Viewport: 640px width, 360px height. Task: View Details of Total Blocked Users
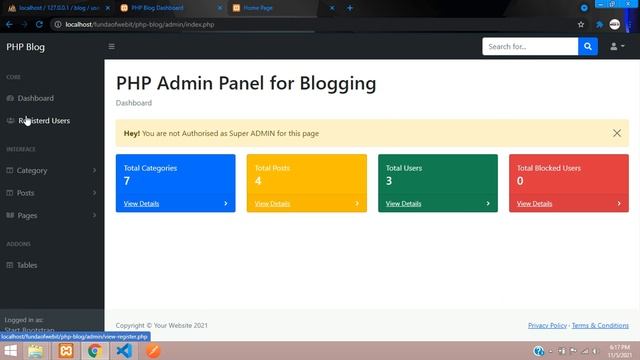[x=534, y=203]
